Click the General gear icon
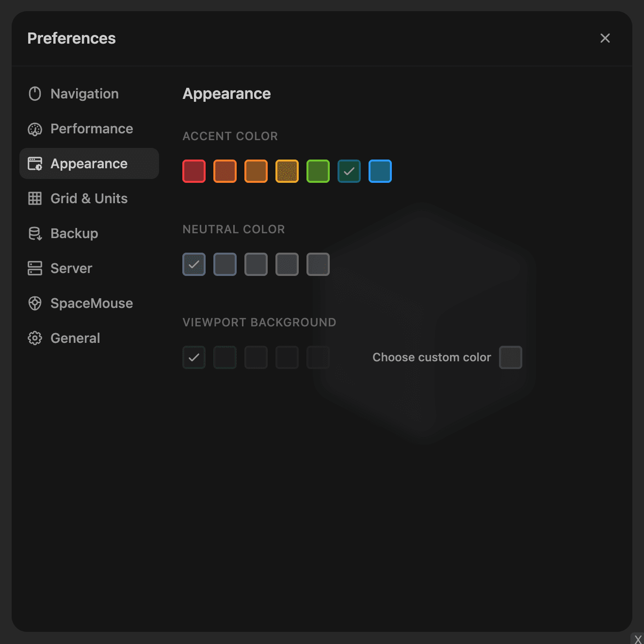 click(x=35, y=338)
